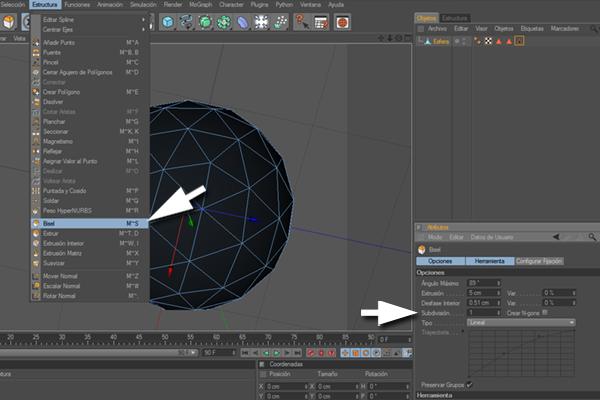Play animation forward with green play button
The height and width of the screenshot is (400, 600).
coord(277,353)
